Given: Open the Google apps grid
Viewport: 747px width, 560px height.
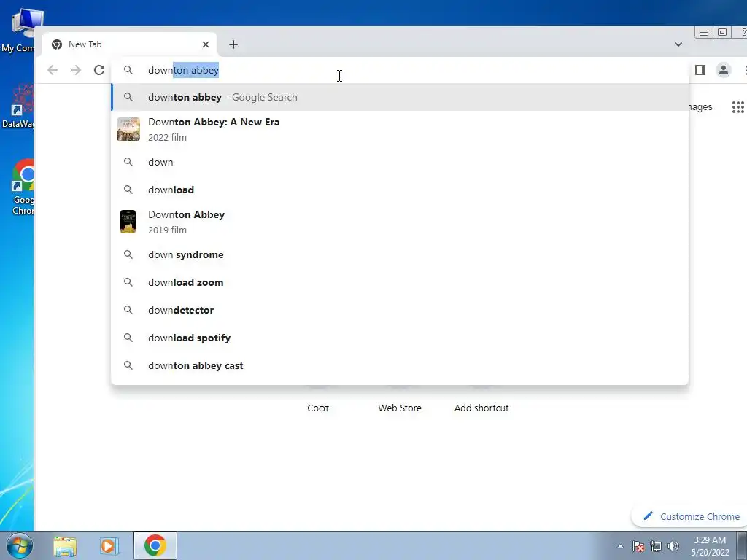Looking at the screenshot, I should [x=738, y=107].
